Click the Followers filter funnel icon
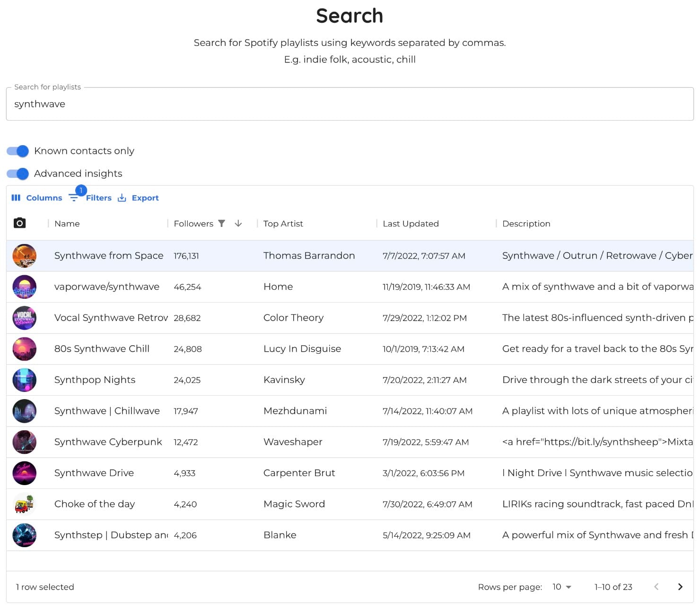The image size is (700, 609). (221, 224)
